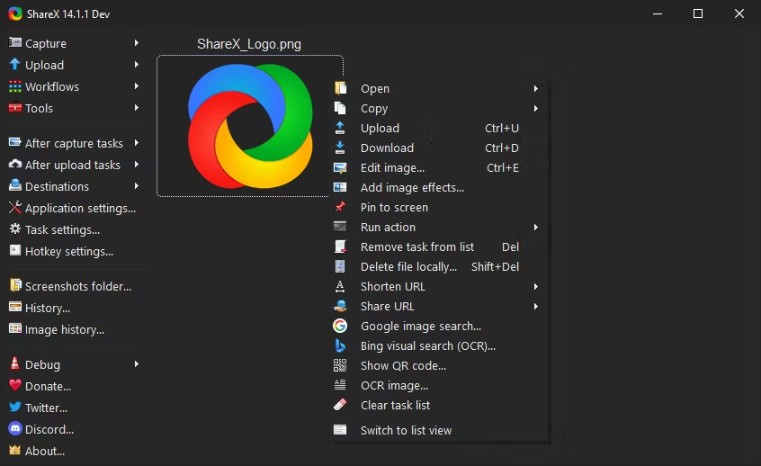
Task: Select Edit image from context menu
Action: click(392, 168)
